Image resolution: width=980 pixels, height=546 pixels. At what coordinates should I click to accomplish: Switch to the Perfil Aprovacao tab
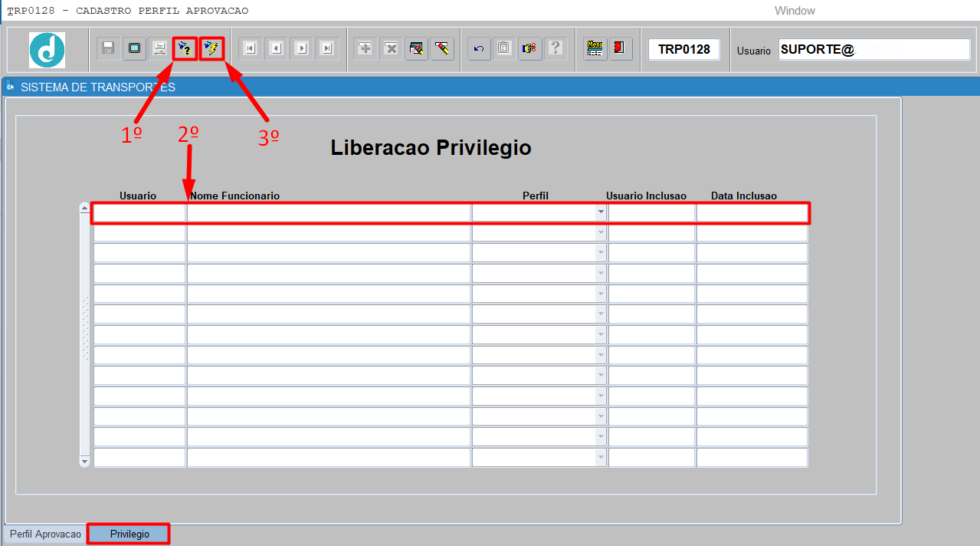point(45,534)
